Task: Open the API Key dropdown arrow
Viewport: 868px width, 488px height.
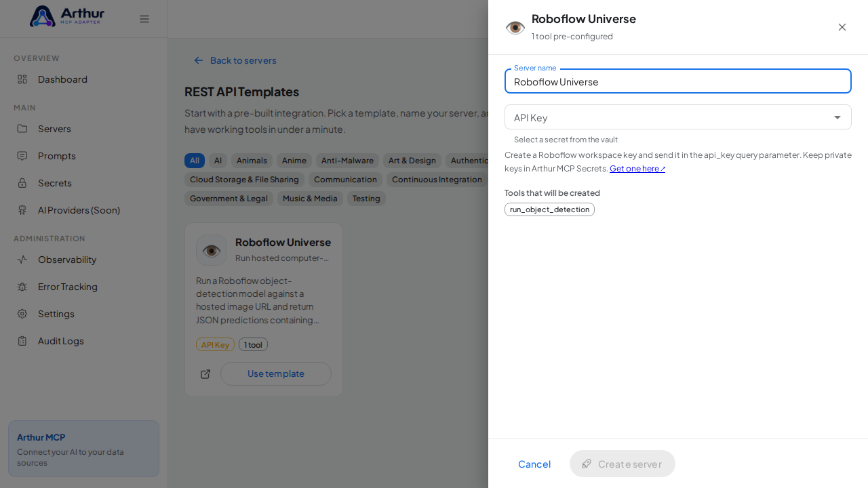Action: (x=837, y=117)
